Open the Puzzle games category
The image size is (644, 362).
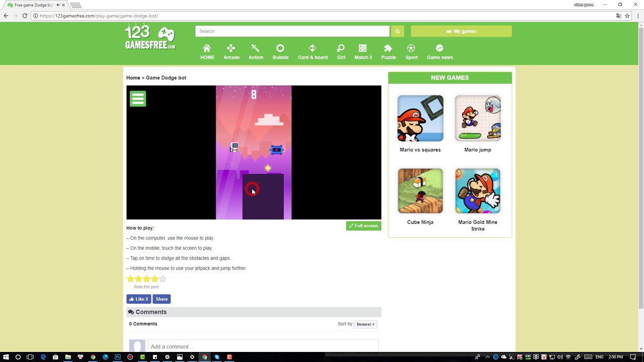point(388,52)
